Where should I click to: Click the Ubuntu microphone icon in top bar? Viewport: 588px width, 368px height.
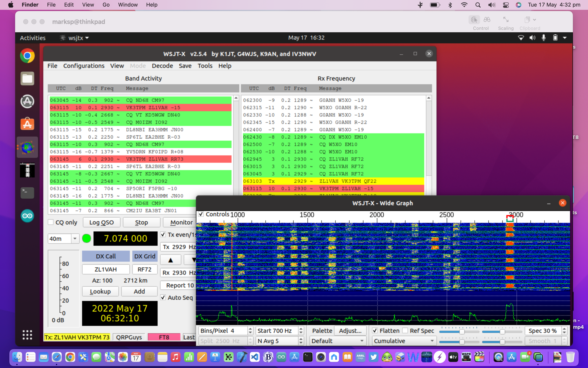[x=544, y=38]
